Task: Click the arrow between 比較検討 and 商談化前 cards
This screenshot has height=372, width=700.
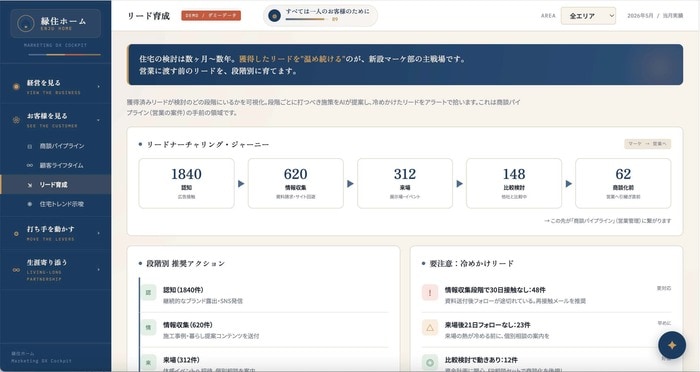Action: point(569,184)
